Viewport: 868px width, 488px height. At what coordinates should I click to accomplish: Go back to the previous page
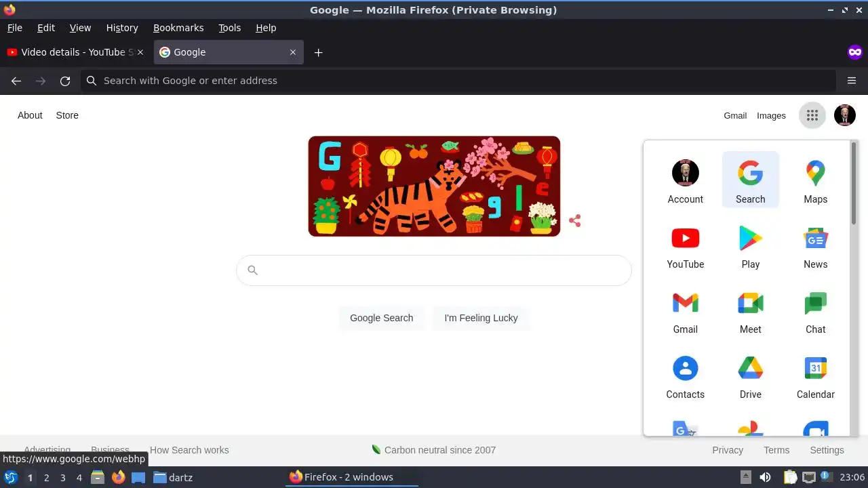click(16, 81)
